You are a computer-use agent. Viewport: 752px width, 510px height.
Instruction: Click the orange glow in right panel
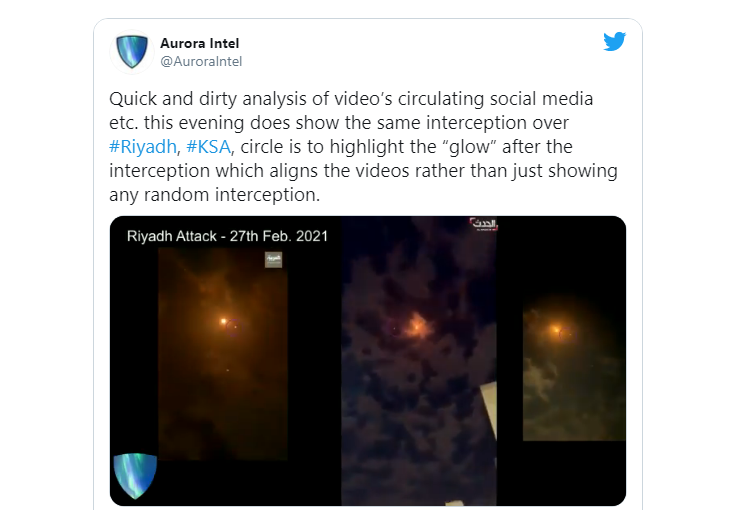point(556,330)
